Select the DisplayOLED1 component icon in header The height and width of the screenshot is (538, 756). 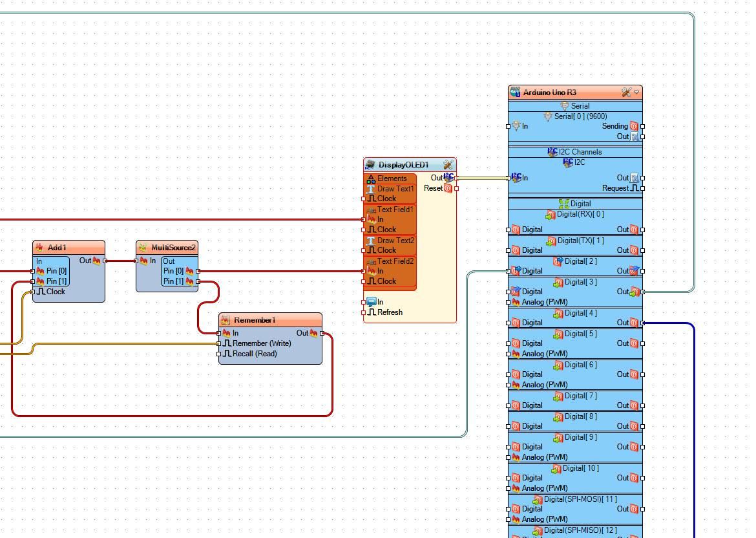(x=370, y=165)
